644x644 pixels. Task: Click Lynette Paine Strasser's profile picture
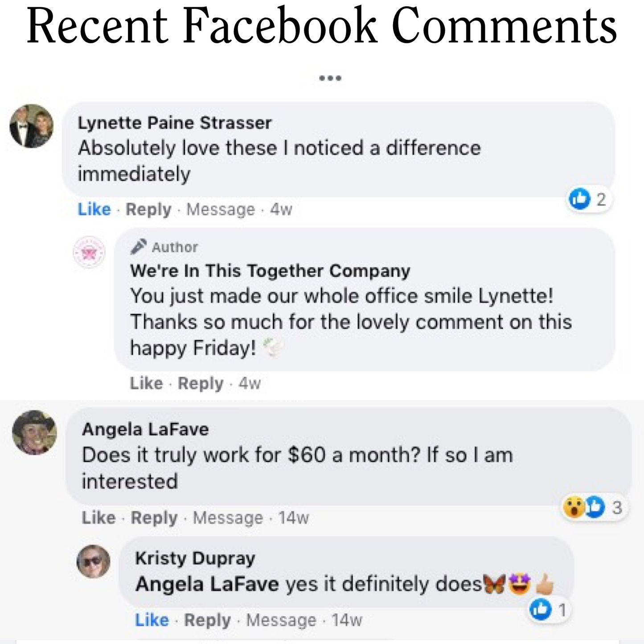coord(32,126)
